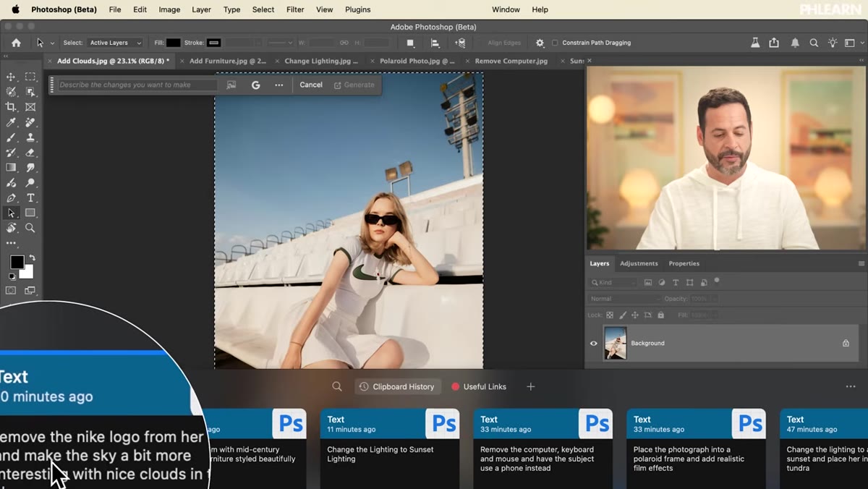The image size is (868, 489).
Task: Select the Eyedropper tool
Action: click(11, 122)
